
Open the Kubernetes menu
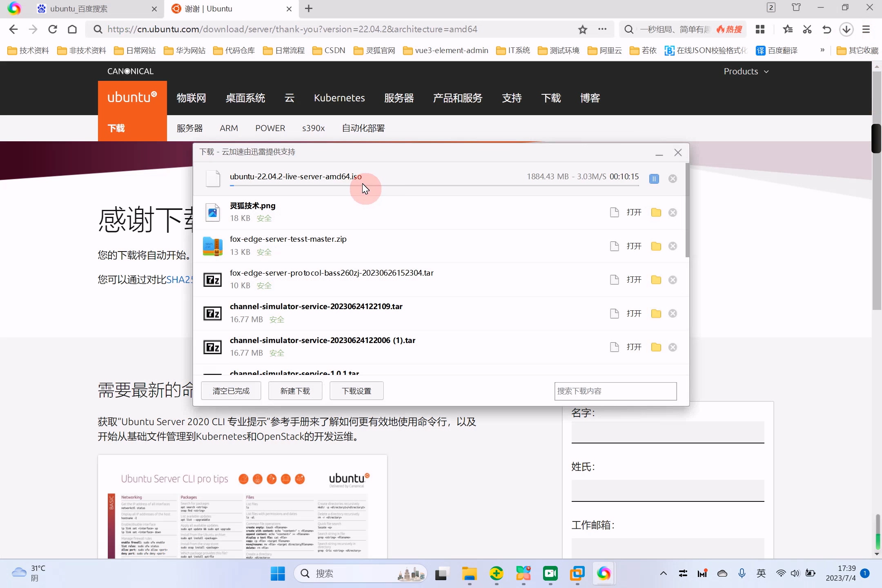[x=339, y=98]
